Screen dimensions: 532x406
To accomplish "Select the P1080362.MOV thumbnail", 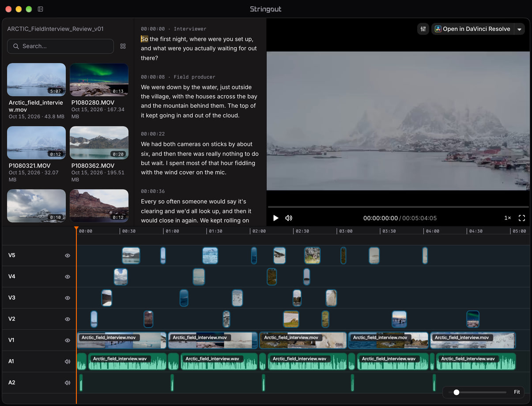I will tap(99, 143).
